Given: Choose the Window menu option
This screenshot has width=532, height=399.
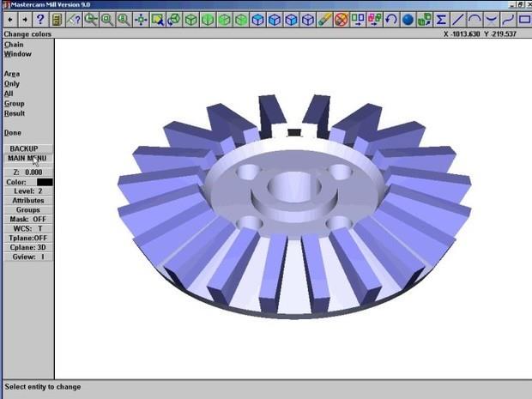Looking at the screenshot, I should point(17,54).
